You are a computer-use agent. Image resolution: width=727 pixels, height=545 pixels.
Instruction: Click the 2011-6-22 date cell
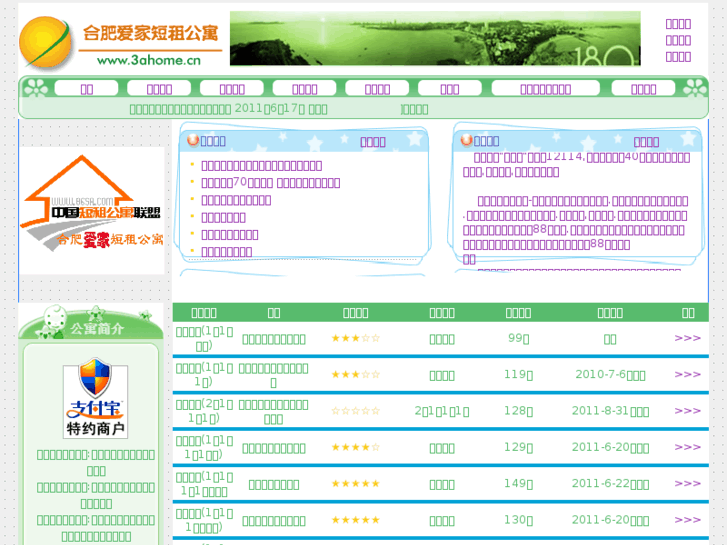tap(610, 484)
